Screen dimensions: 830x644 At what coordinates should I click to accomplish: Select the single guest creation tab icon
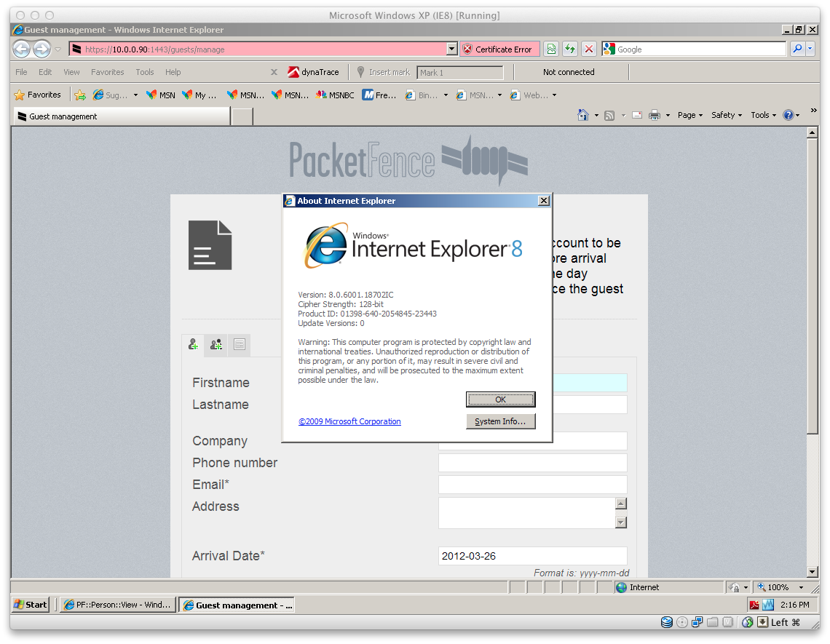pos(193,345)
